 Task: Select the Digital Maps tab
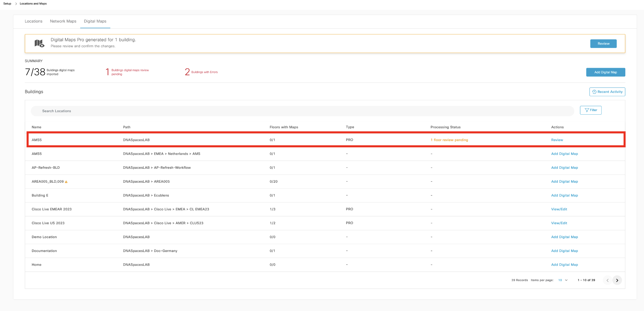pos(95,21)
